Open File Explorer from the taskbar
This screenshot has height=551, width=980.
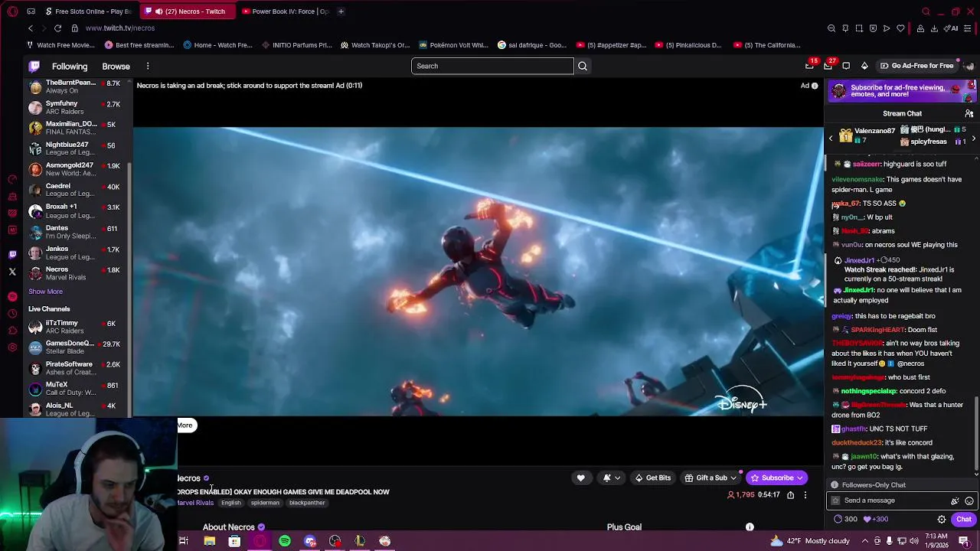[x=209, y=541]
